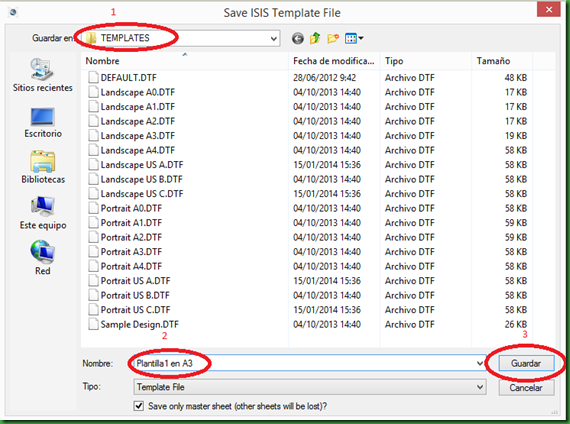Click the 26 KB size of Sample Design

pos(515,324)
